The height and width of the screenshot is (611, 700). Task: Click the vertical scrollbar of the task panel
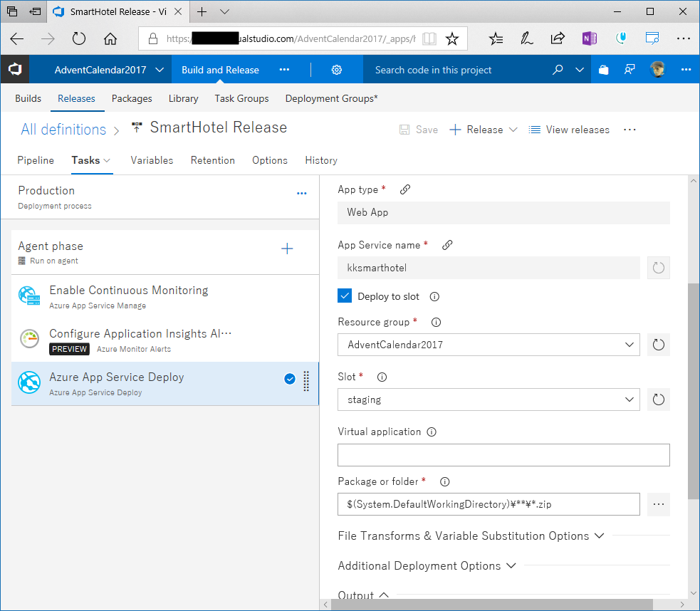(694, 390)
